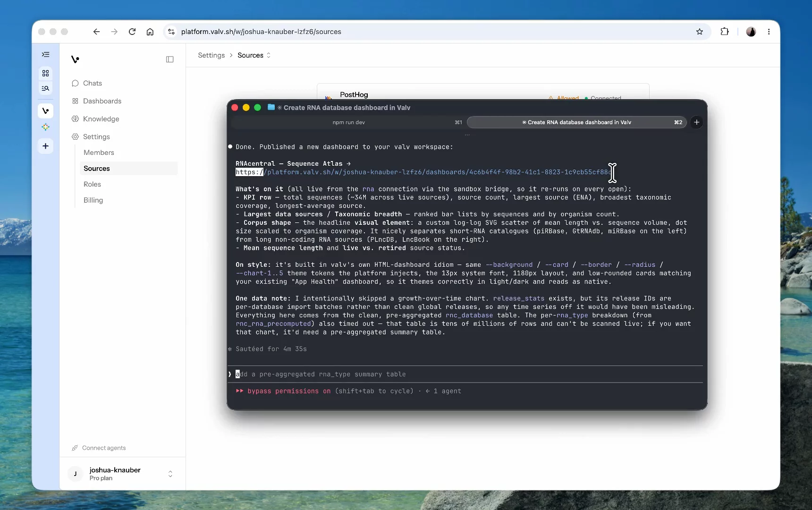Open the RNAcentral dashboard URL link

click(x=423, y=172)
